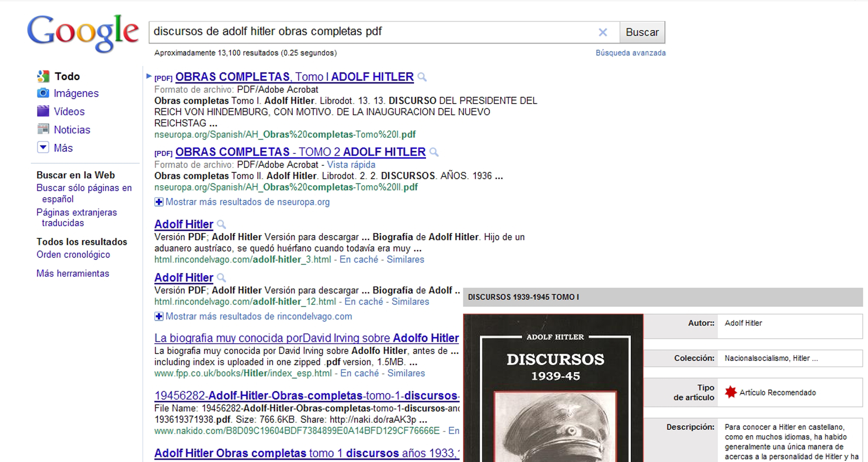Preview Tomo I result with magnifier icon
This screenshot has width=868, height=462.
click(422, 77)
